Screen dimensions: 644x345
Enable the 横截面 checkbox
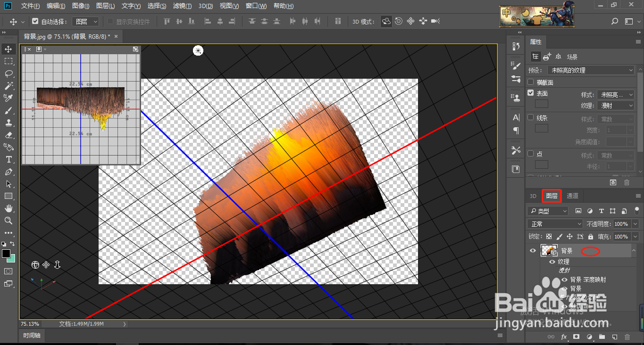click(531, 82)
